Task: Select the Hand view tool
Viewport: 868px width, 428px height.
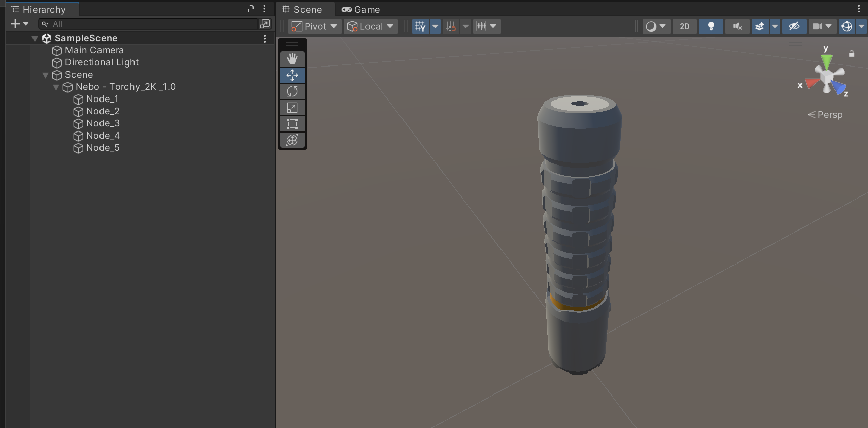Action: click(292, 59)
